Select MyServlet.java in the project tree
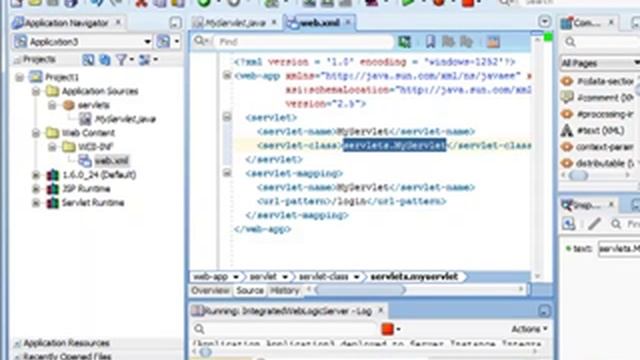Viewport: 640px width, 360px height. [125, 119]
